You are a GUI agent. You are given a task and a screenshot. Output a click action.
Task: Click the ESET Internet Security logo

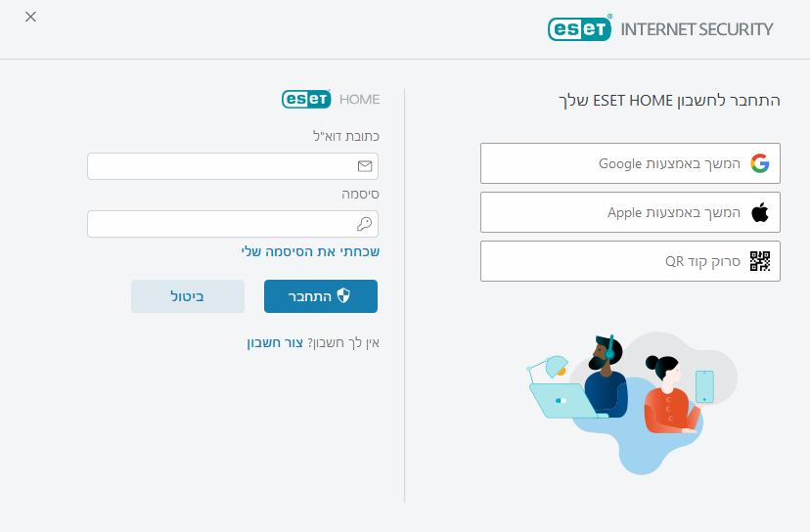(x=660, y=29)
